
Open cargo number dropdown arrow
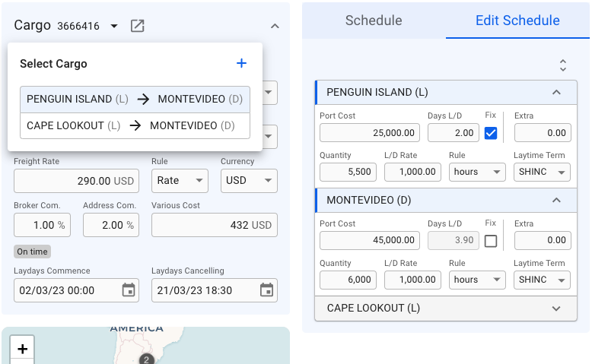click(114, 26)
